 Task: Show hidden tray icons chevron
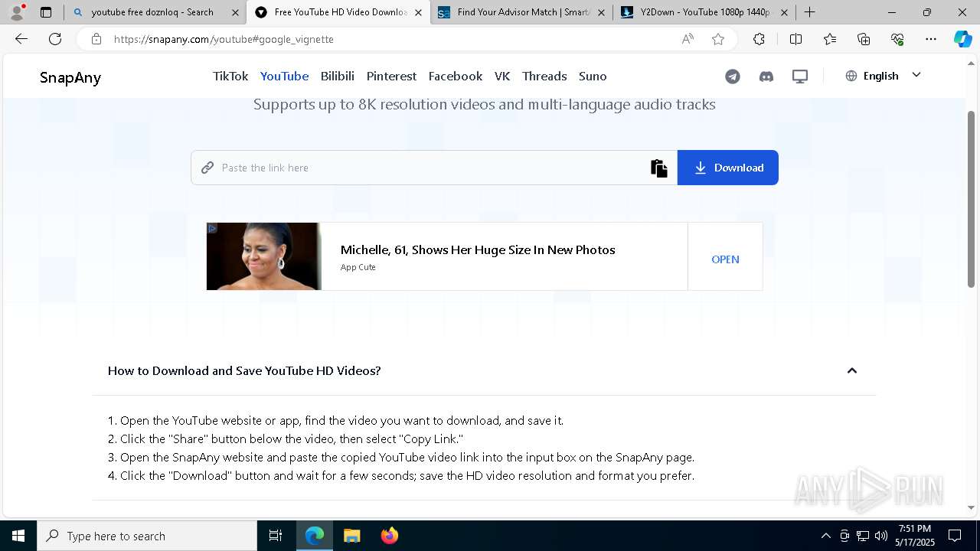point(825,536)
